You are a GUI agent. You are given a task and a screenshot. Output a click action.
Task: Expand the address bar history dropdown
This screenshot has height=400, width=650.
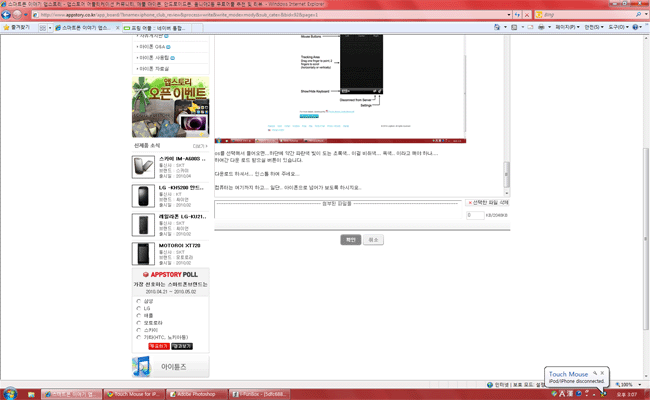[509, 15]
